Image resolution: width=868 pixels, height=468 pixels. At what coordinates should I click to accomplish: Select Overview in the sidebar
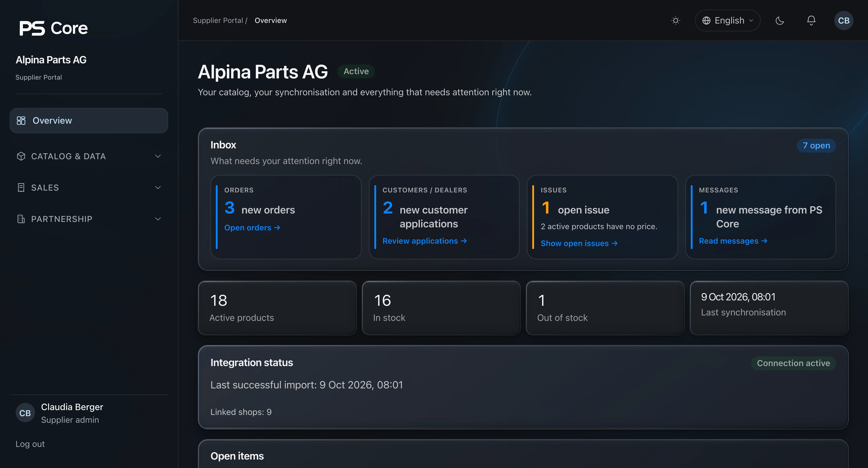click(89, 120)
